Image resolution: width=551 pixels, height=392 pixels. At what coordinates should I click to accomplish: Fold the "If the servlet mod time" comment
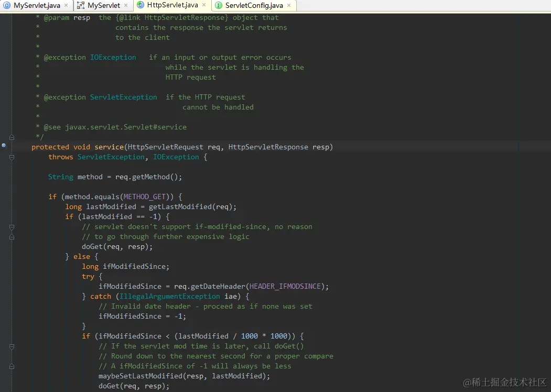[12, 347]
